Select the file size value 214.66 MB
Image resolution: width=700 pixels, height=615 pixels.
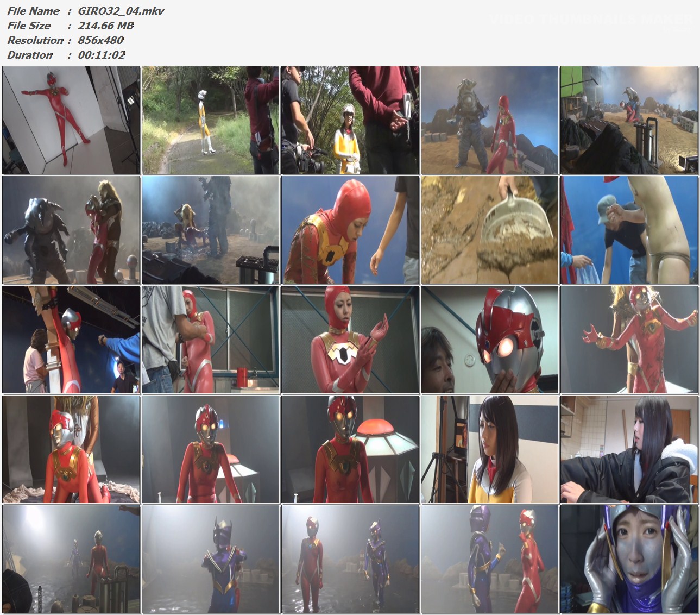pos(106,26)
